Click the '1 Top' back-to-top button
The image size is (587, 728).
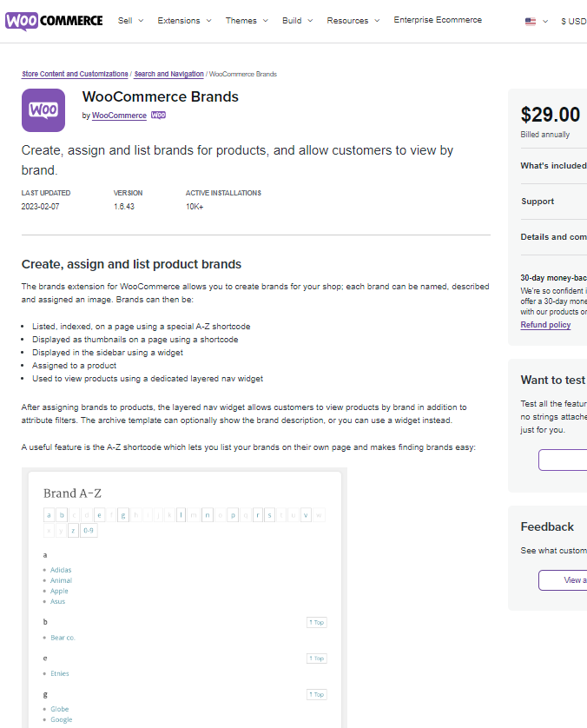pos(316,622)
